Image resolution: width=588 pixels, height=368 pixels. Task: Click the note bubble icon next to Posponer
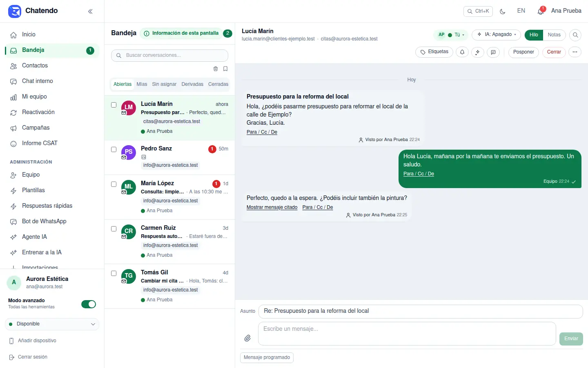tap(493, 52)
